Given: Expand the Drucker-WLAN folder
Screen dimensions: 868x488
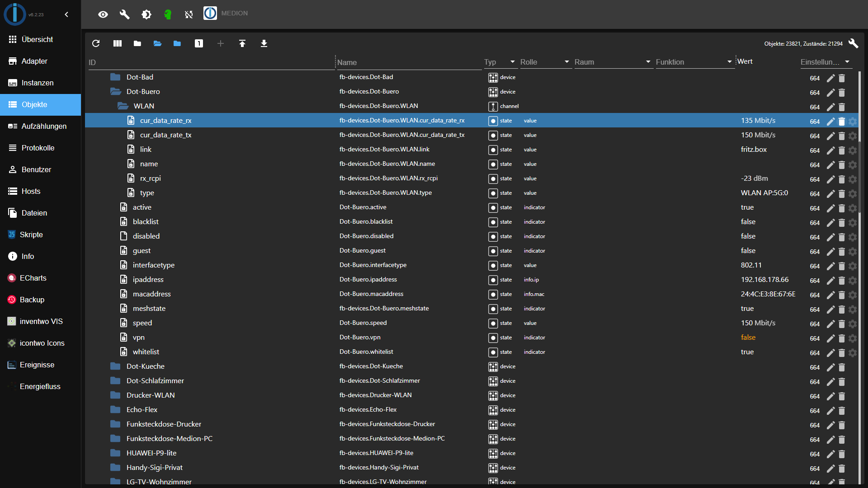Looking at the screenshot, I should pyautogui.click(x=115, y=395).
